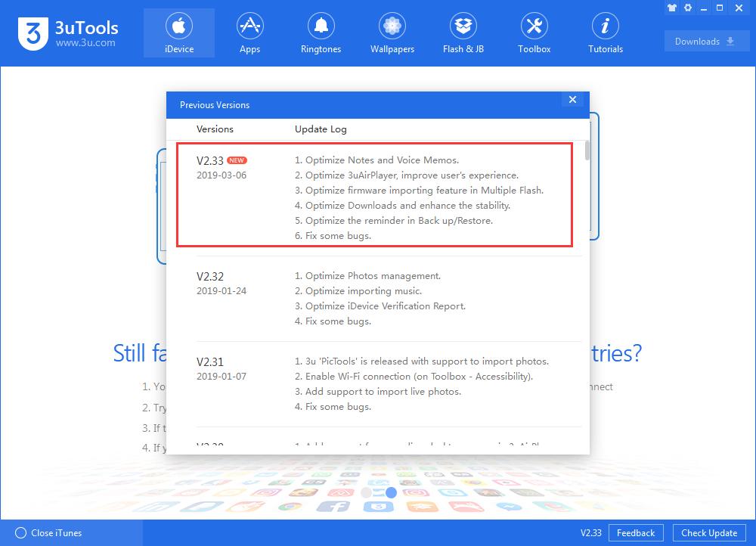This screenshot has width=756, height=546.
Task: Click the Feedback button
Action: click(636, 533)
